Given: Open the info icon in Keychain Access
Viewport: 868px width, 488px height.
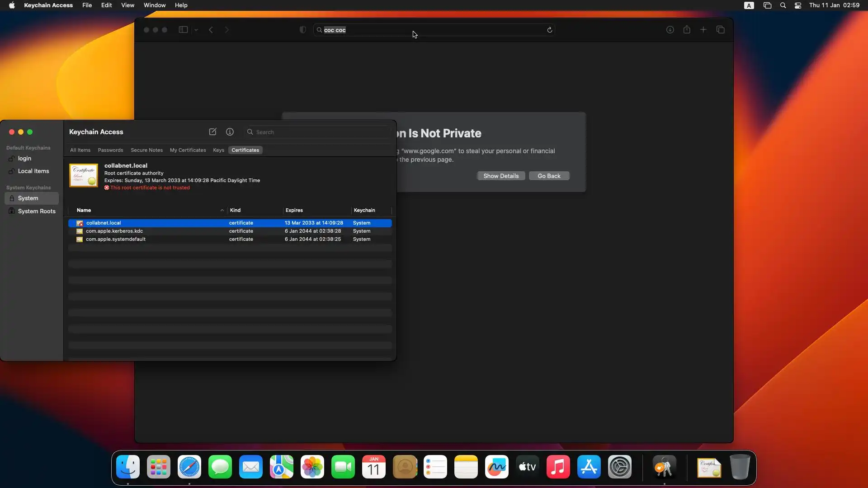Looking at the screenshot, I should 230,131.
